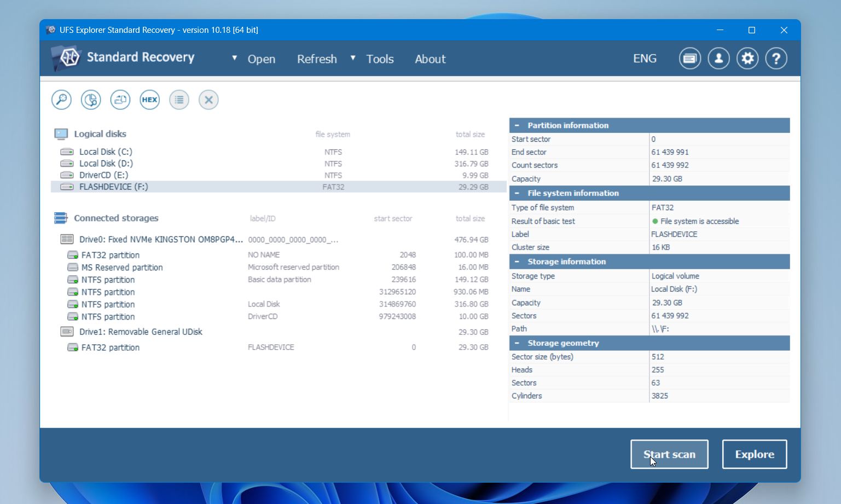841x504 pixels.
Task: Click the Cylinders value 3825
Action: (x=659, y=396)
